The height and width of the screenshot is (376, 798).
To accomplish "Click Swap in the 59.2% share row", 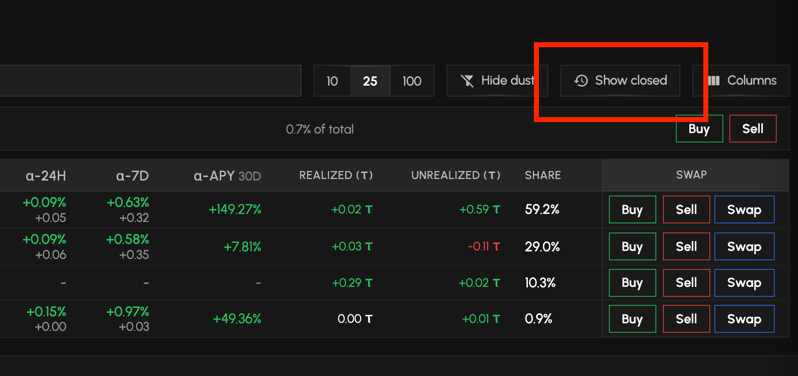I will tap(744, 210).
